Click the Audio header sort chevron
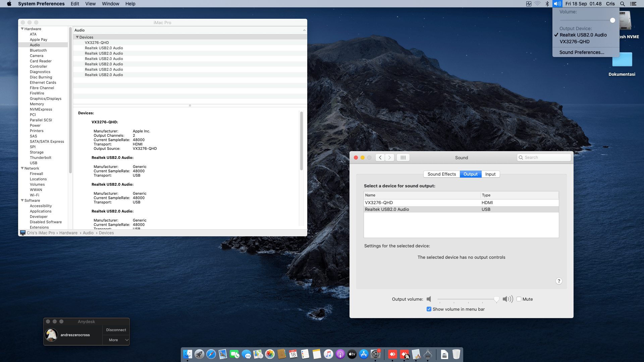 (x=304, y=30)
